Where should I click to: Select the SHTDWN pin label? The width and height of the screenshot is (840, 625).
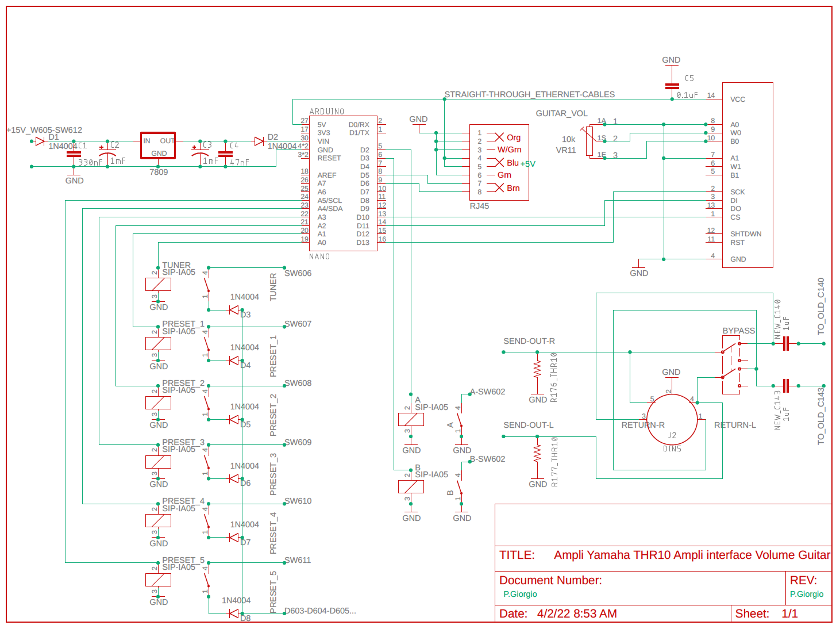tap(746, 234)
